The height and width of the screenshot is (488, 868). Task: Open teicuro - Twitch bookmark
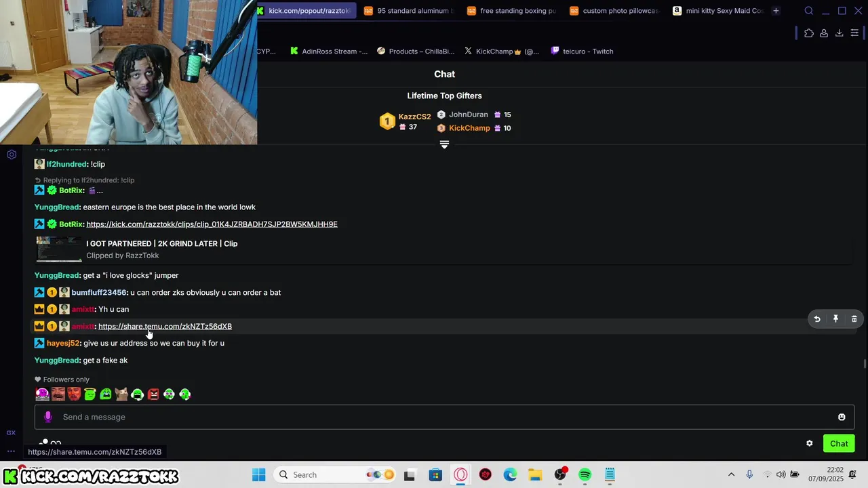pos(582,51)
